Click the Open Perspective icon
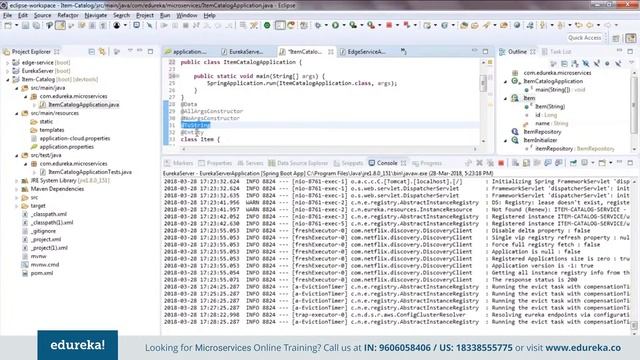Image resolution: width=640 pixels, height=360 pixels. pyautogui.click(x=616, y=38)
